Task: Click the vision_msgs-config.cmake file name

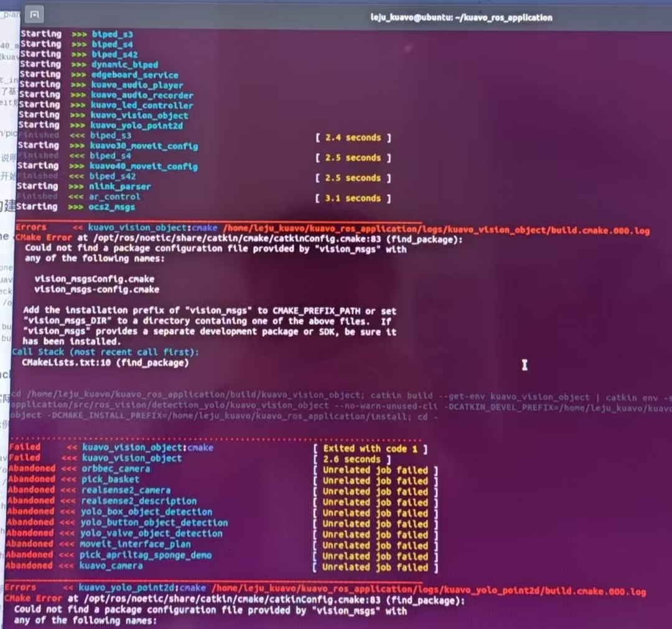Action: (x=96, y=289)
